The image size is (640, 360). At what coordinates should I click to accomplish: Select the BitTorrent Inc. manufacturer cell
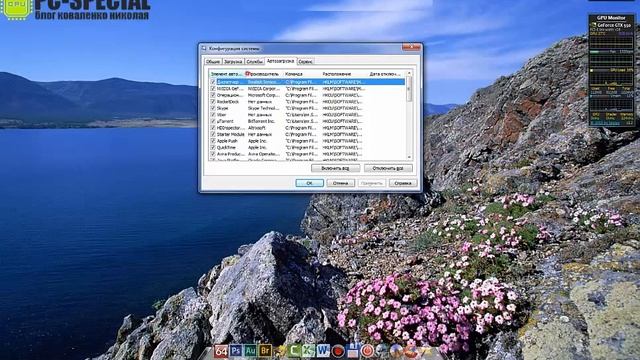pyautogui.click(x=261, y=121)
